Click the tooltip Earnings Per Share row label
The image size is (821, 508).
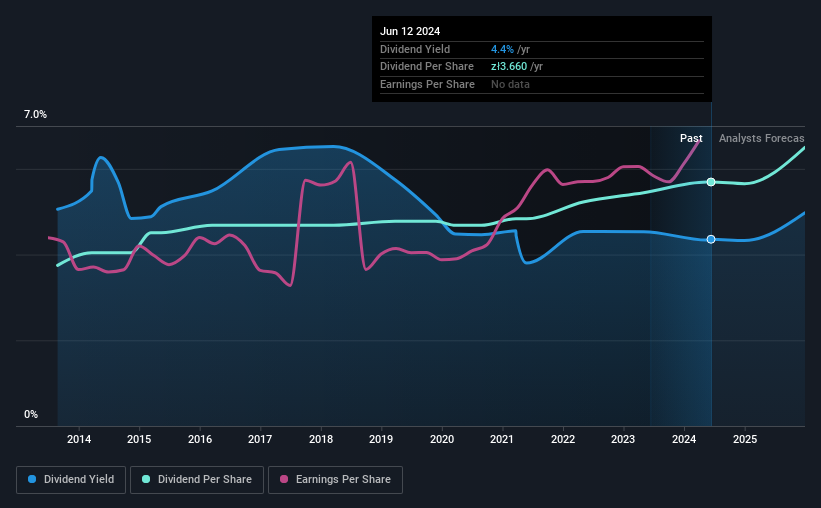[x=427, y=84]
